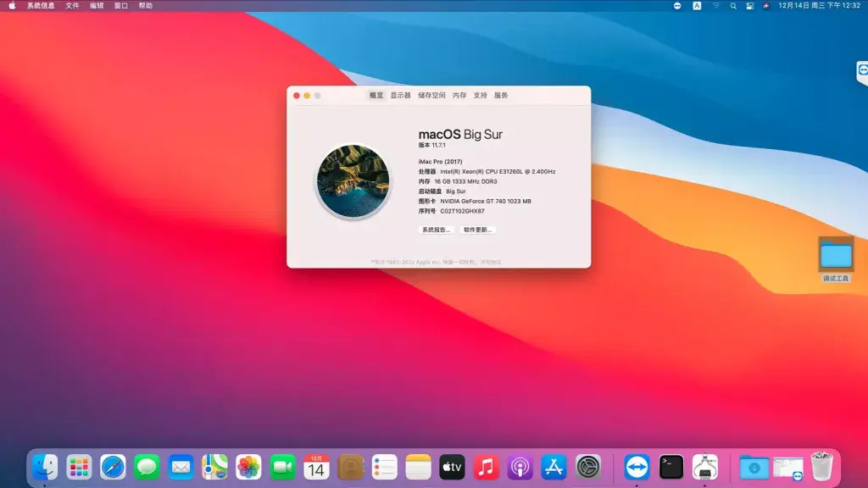Open Downloads folder in dock
The image size is (868, 488).
754,468
